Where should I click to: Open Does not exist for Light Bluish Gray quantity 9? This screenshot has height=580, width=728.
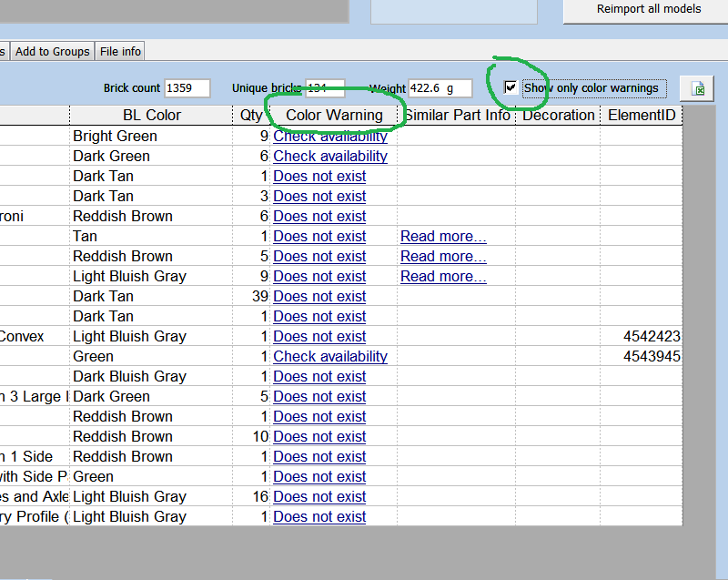pyautogui.click(x=319, y=276)
